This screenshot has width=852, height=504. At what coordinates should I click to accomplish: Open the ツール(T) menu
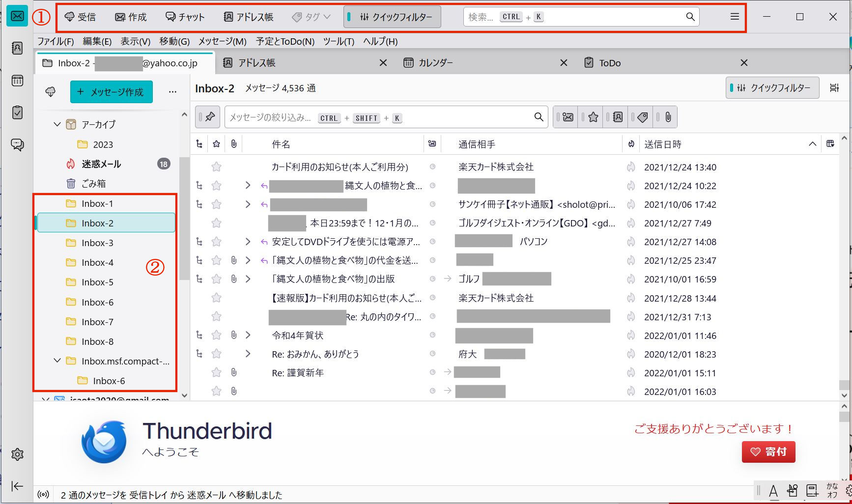[x=339, y=41]
